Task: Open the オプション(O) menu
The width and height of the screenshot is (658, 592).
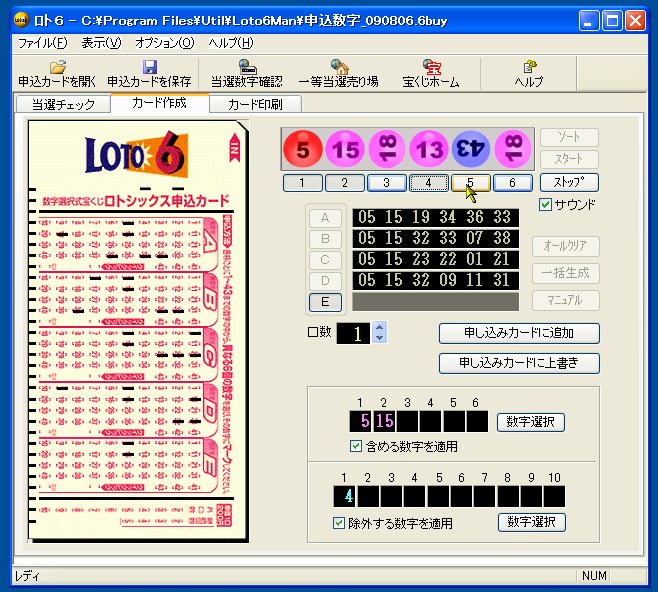Action: [164, 43]
